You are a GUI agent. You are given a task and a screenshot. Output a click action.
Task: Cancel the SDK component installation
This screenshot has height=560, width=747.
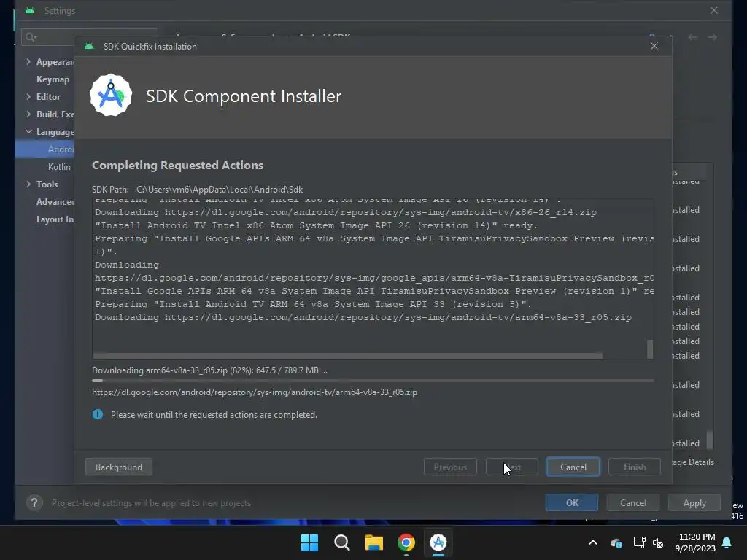click(573, 467)
